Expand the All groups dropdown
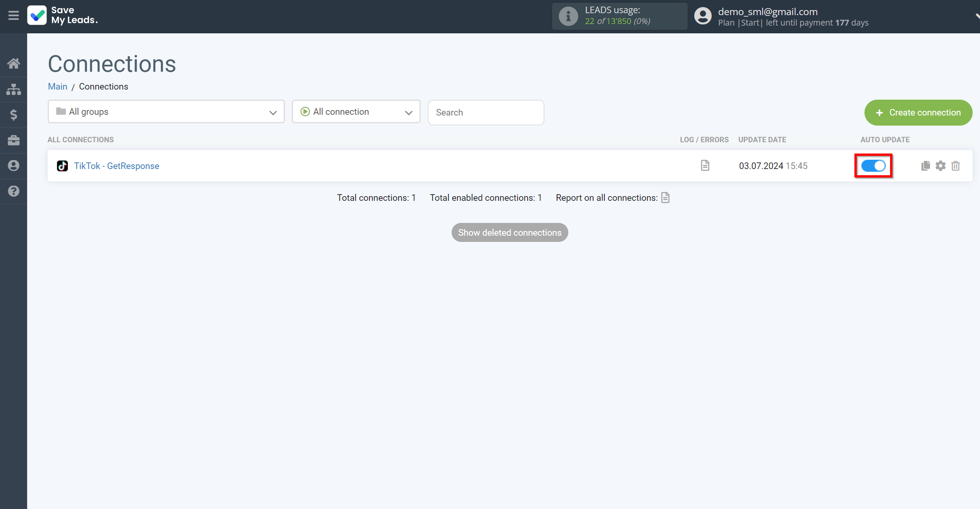This screenshot has width=980, height=509. [x=166, y=112]
